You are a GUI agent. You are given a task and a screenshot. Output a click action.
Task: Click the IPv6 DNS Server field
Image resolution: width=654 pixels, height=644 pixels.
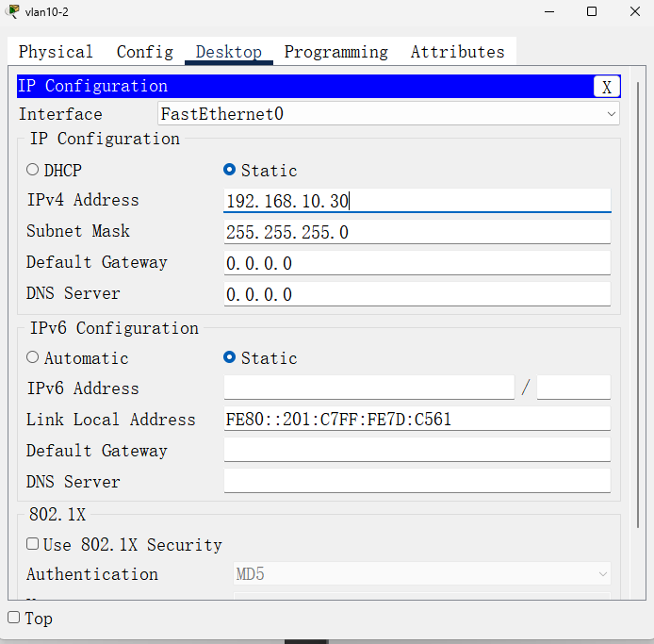(417, 481)
